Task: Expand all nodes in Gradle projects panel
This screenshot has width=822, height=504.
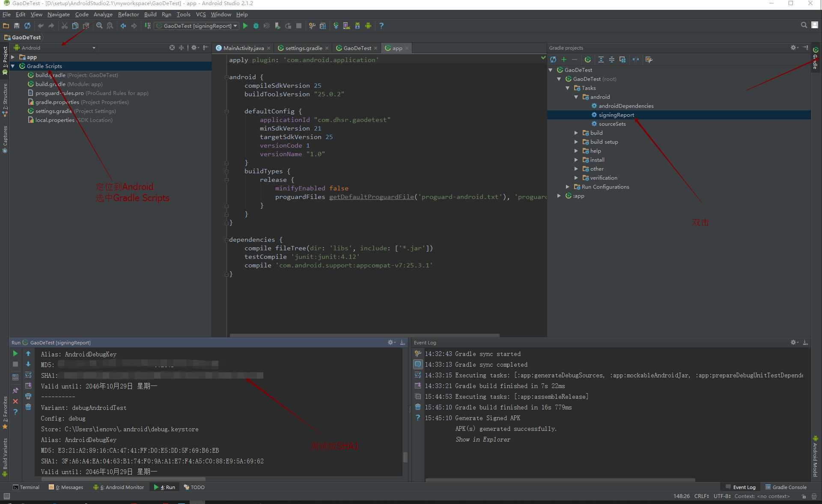Action: 601,59
